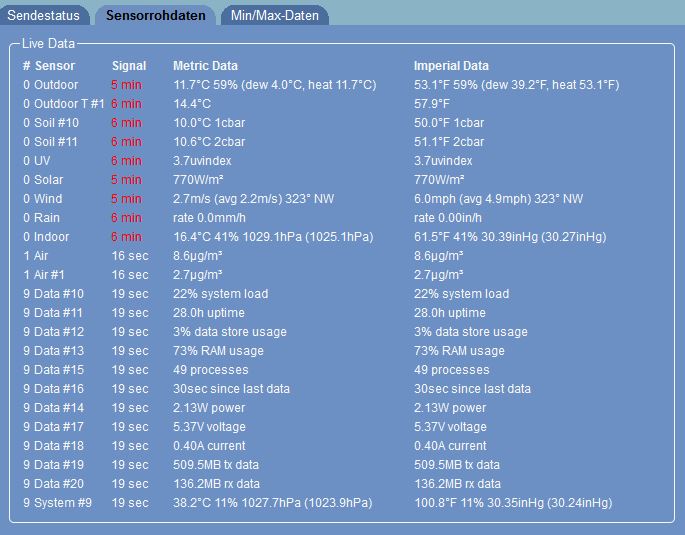Image resolution: width=685 pixels, height=535 pixels.
Task: Switch to the Min/Max-Daten tab
Action: [275, 15]
